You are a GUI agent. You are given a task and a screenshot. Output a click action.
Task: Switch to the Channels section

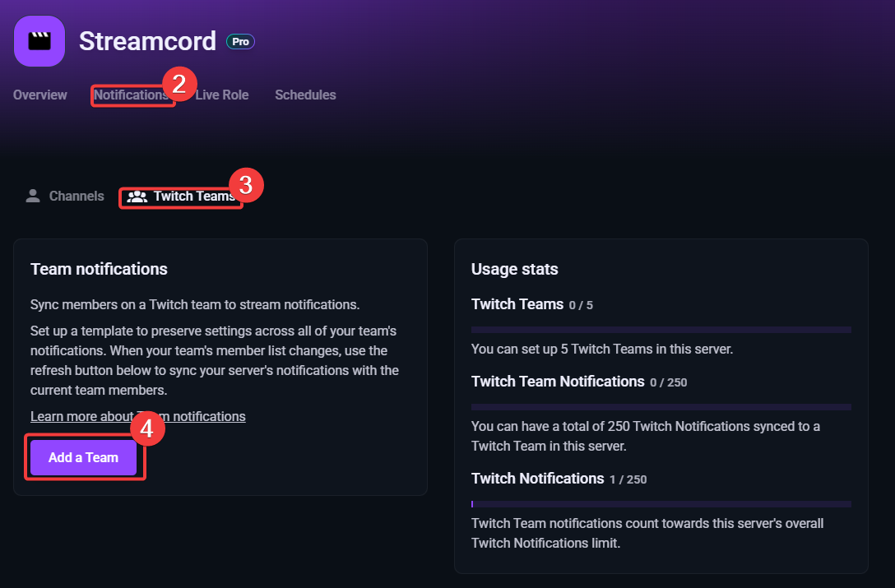[x=76, y=196]
